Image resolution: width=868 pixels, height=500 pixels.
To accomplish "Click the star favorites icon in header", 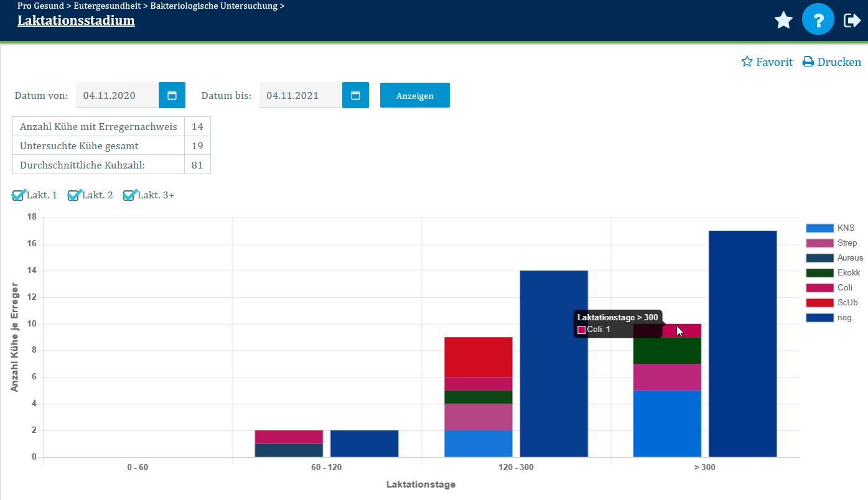I will [x=783, y=21].
